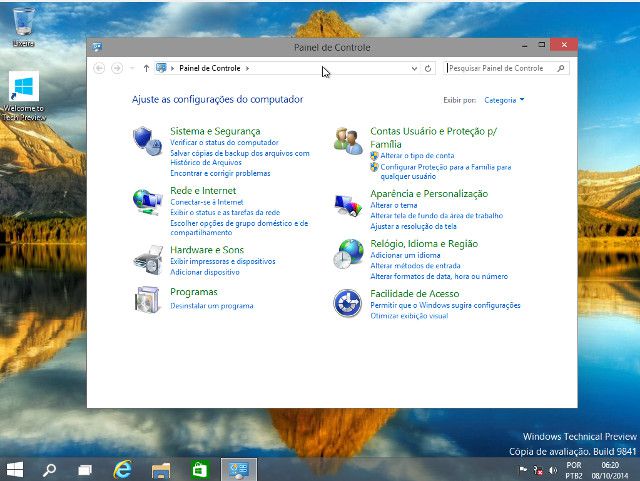Click the Control Panel taskbar button
This screenshot has height=481, width=640.
tap(239, 470)
